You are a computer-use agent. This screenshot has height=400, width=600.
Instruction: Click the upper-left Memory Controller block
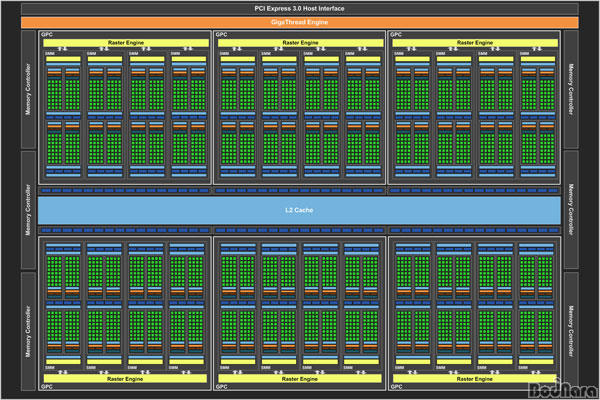point(28,89)
